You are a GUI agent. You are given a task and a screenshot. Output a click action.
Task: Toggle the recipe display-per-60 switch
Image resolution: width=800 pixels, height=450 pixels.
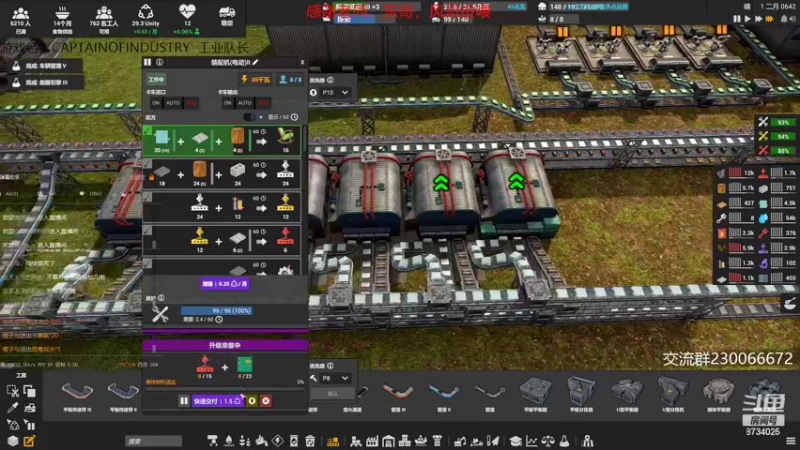coord(250,117)
